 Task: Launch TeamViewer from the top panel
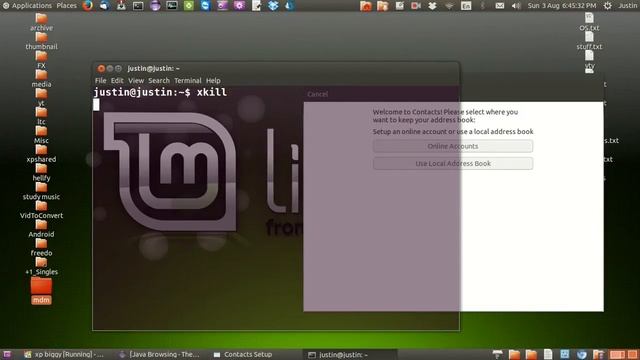(x=205, y=5)
